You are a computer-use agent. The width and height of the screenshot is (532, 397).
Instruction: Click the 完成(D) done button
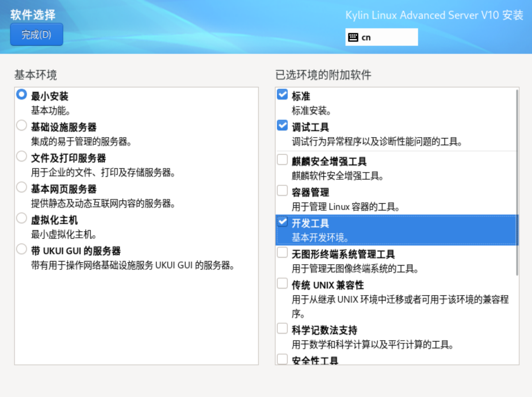pyautogui.click(x=36, y=35)
